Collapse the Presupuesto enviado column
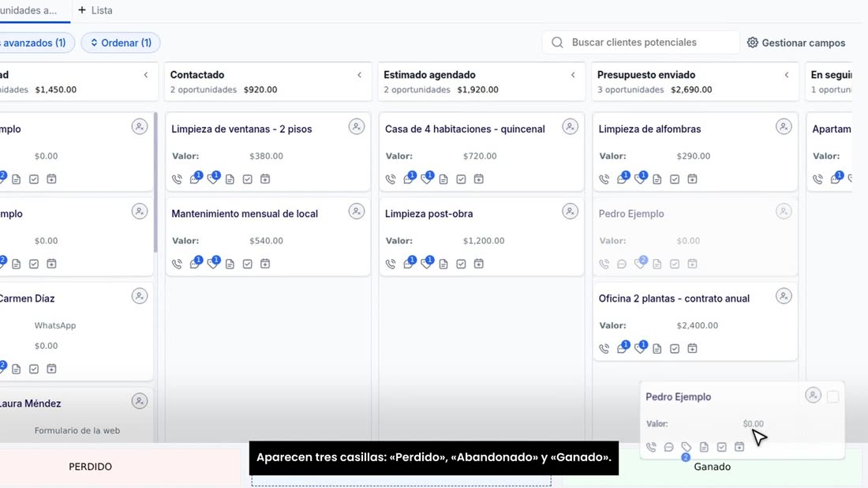 [787, 75]
